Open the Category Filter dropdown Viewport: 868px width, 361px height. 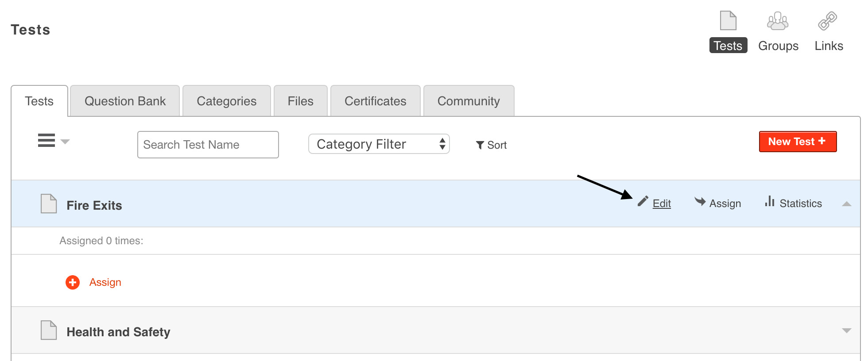[x=379, y=144]
